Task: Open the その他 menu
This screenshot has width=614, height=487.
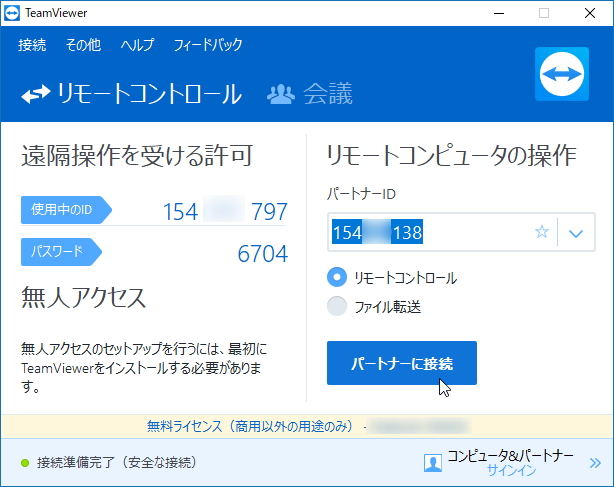Action: click(83, 45)
